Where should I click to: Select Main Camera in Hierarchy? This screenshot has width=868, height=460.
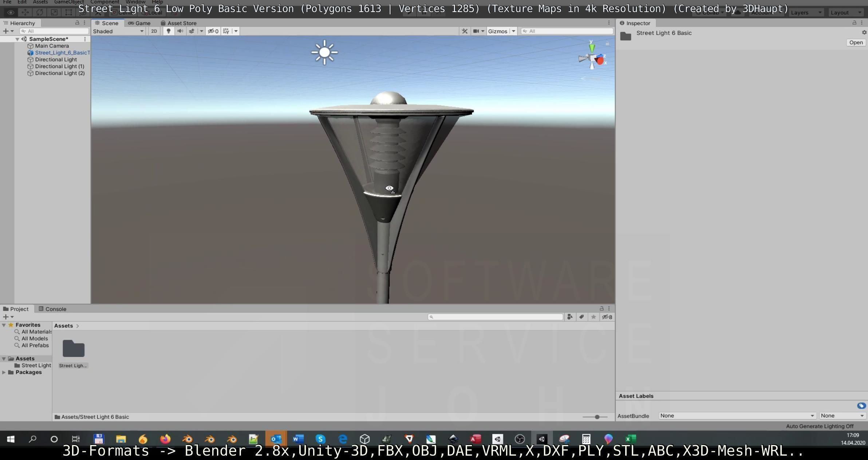(x=52, y=46)
